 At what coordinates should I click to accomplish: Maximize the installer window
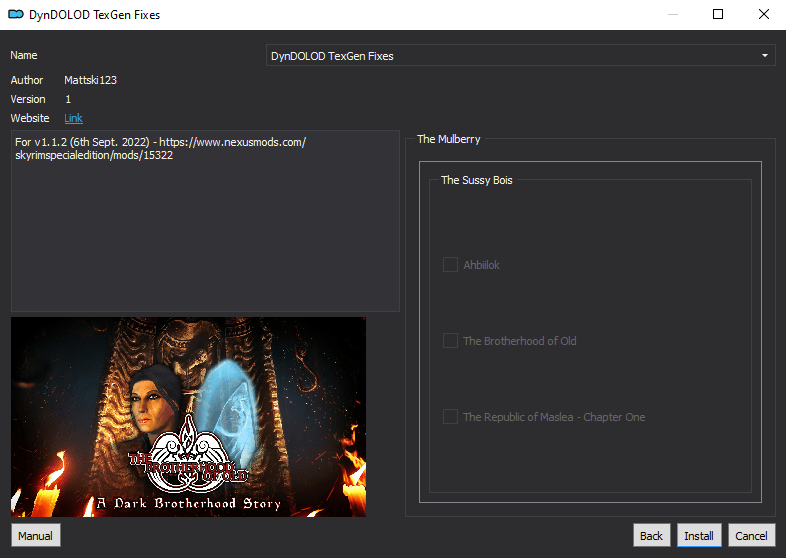pos(718,15)
